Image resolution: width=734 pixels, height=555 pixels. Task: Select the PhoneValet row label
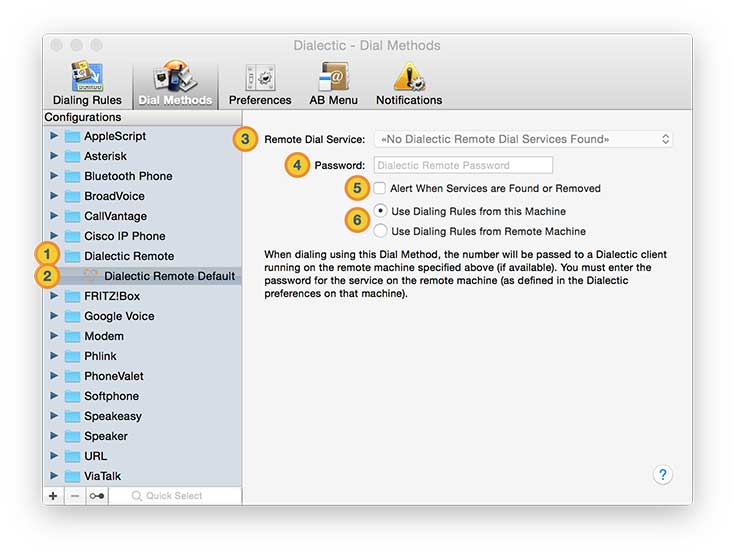pyautogui.click(x=114, y=376)
